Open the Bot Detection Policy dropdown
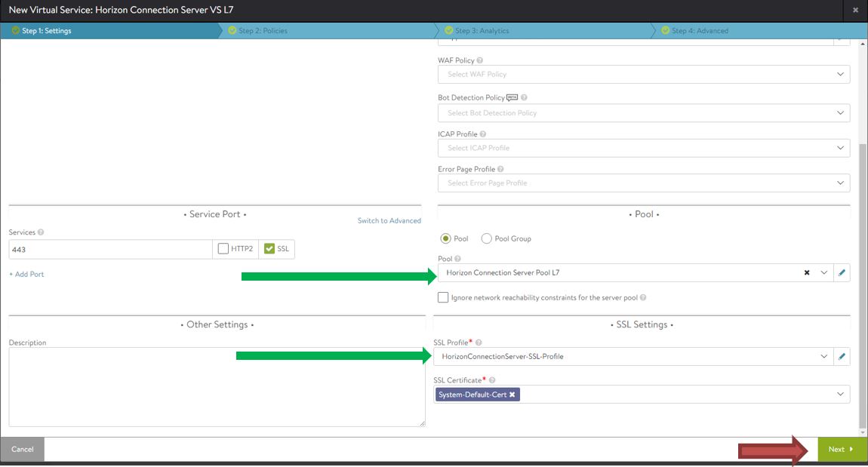The width and height of the screenshot is (868, 467). (x=644, y=113)
